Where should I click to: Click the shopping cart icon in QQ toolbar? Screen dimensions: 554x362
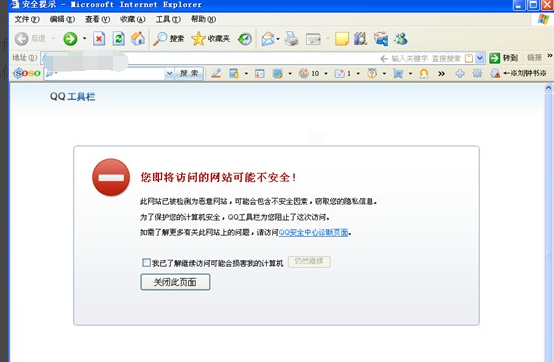click(398, 73)
